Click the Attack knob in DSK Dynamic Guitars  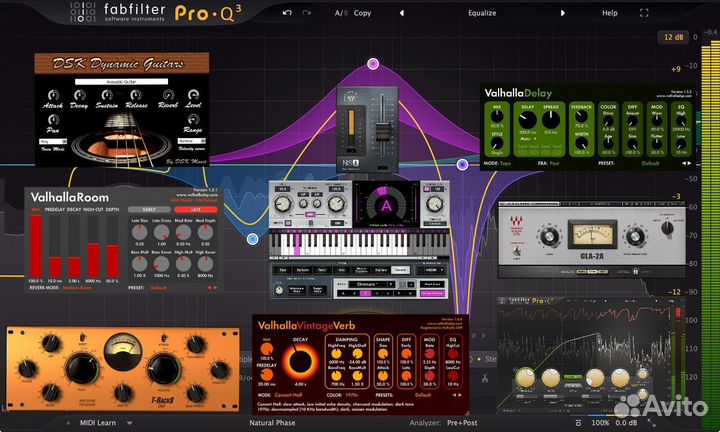click(x=53, y=95)
